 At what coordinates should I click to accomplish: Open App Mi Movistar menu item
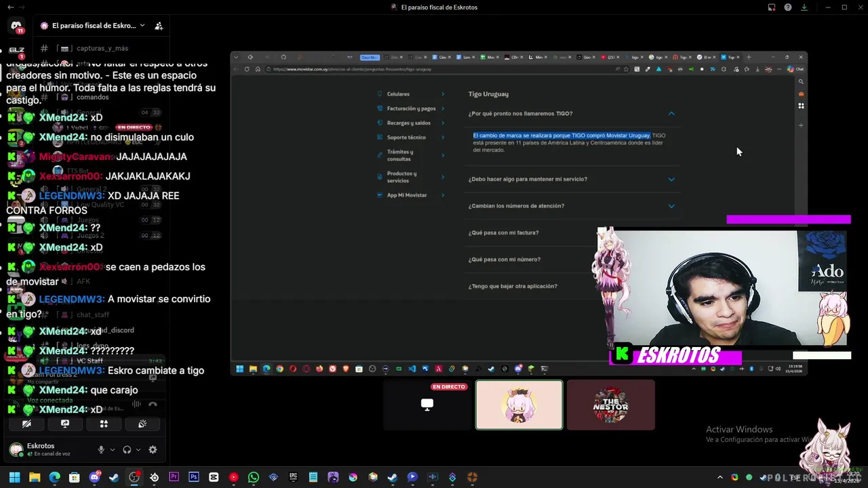(x=411, y=195)
